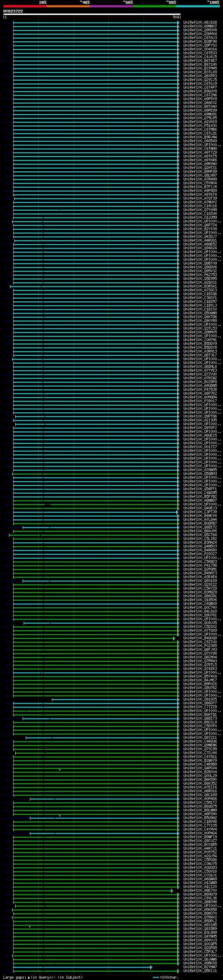Click the cyan ~100% identity legend segment

198,6
